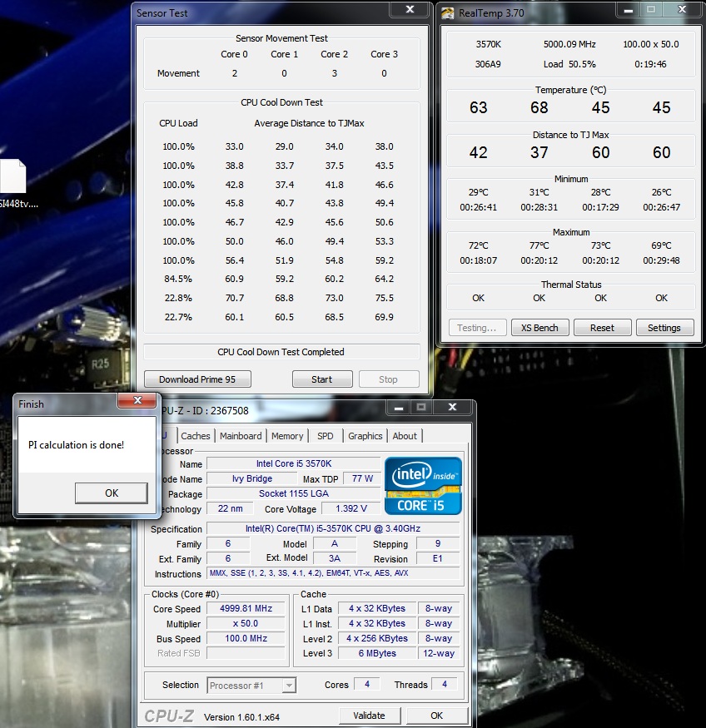Switch to the Mainboard tab in CPU-Z
706x728 pixels.
point(241,436)
